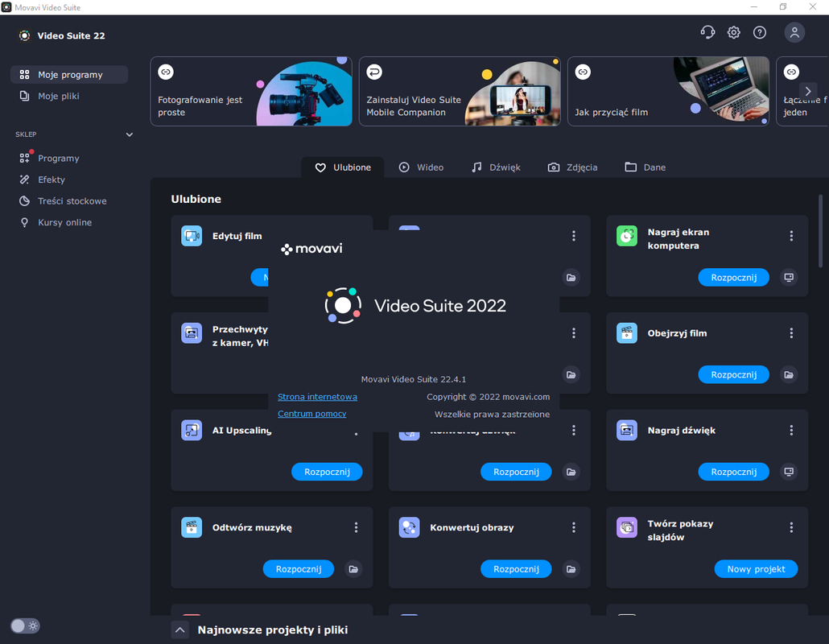Click the Konwertuj obrazy app icon
Image resolution: width=829 pixels, height=644 pixels.
tap(409, 527)
